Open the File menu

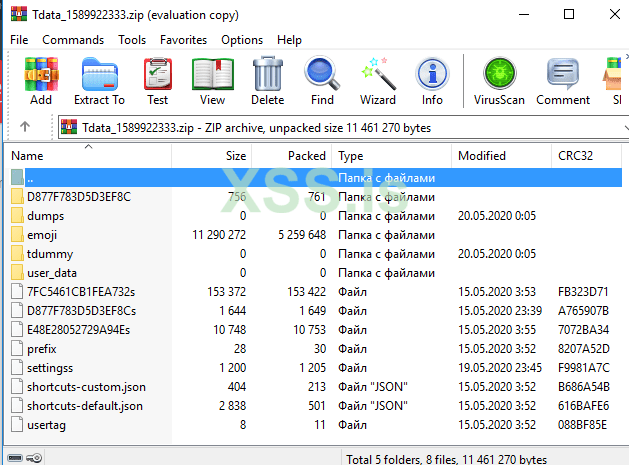[x=19, y=40]
